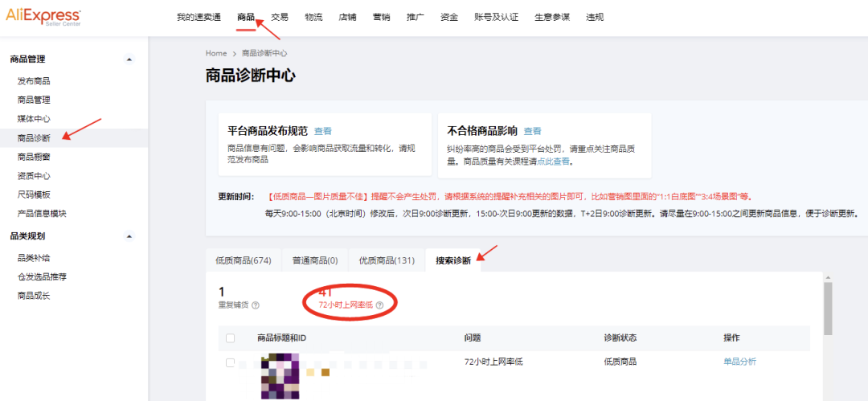
Task: Click help icon next to 重复铺货
Action: [256, 305]
